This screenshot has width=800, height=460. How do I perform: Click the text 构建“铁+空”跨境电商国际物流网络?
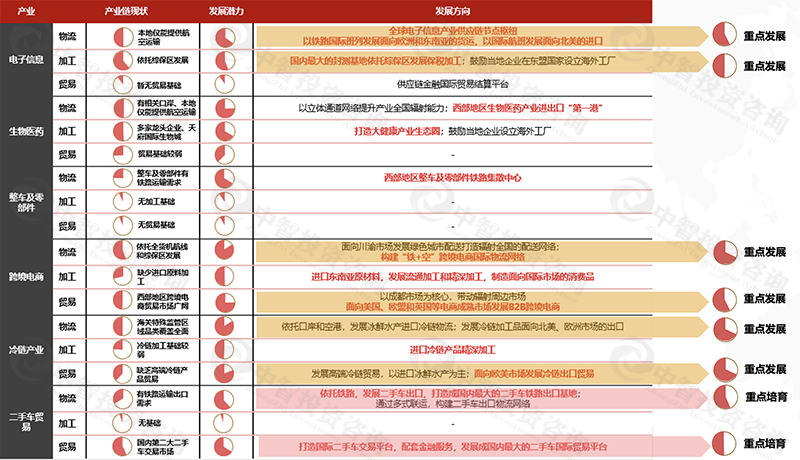pyautogui.click(x=453, y=257)
